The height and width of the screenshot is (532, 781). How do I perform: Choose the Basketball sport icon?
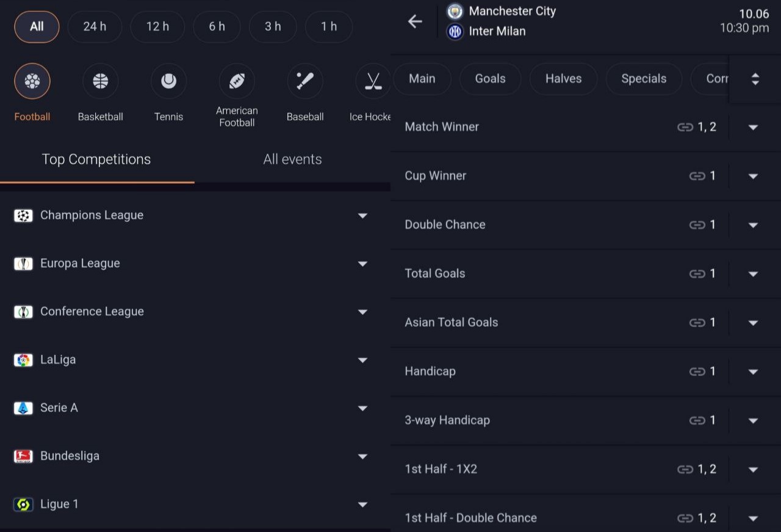click(x=101, y=81)
